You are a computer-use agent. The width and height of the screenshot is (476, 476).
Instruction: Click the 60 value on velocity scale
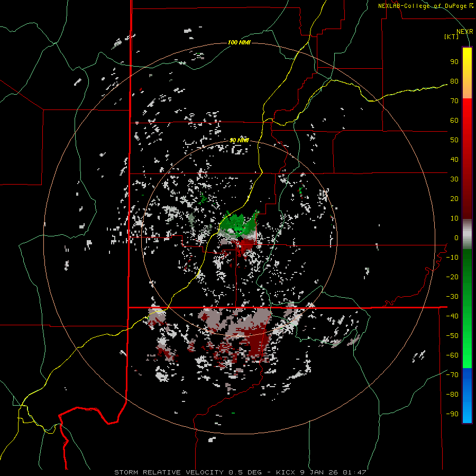[454, 121]
